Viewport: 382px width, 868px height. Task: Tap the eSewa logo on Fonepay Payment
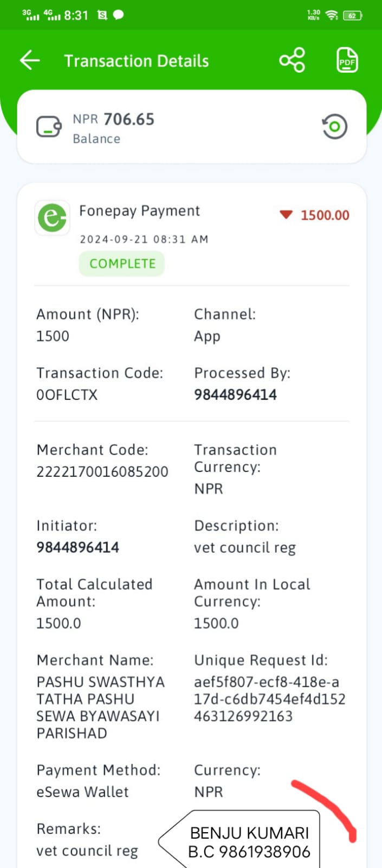tap(52, 218)
